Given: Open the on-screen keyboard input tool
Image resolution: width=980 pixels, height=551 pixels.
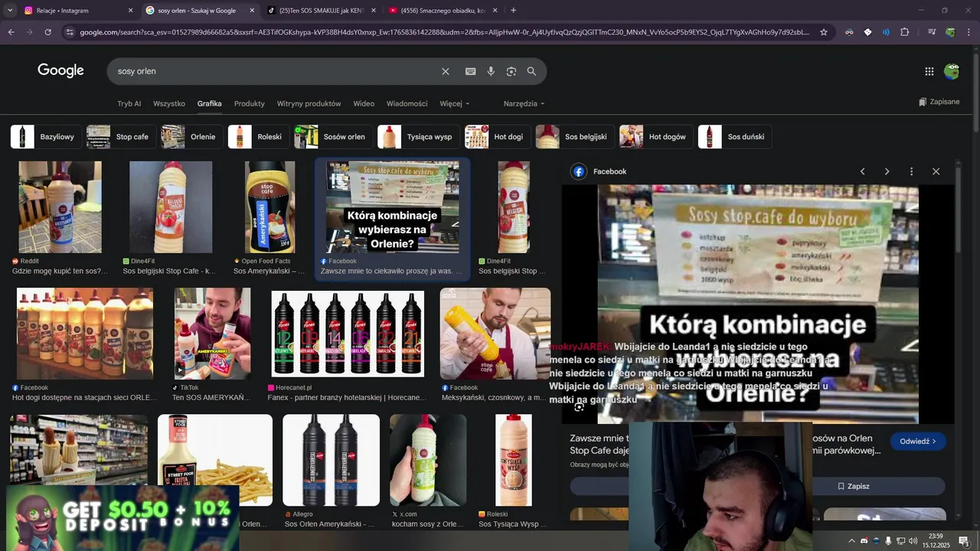Looking at the screenshot, I should coord(471,71).
